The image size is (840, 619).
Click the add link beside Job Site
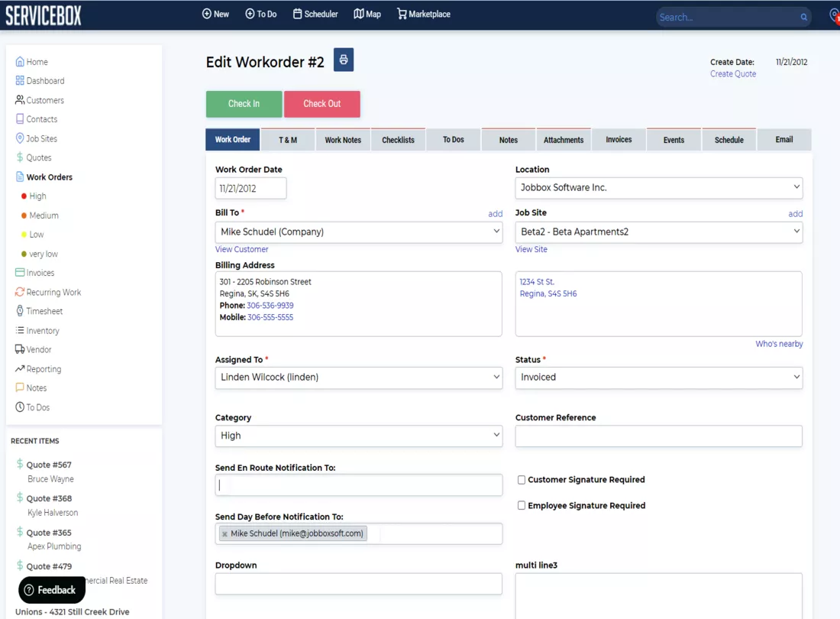click(795, 214)
